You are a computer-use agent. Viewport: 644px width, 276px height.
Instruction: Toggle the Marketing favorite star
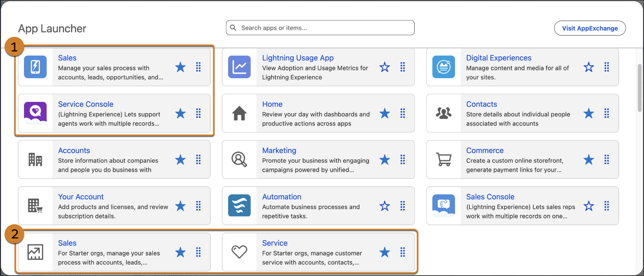point(384,160)
